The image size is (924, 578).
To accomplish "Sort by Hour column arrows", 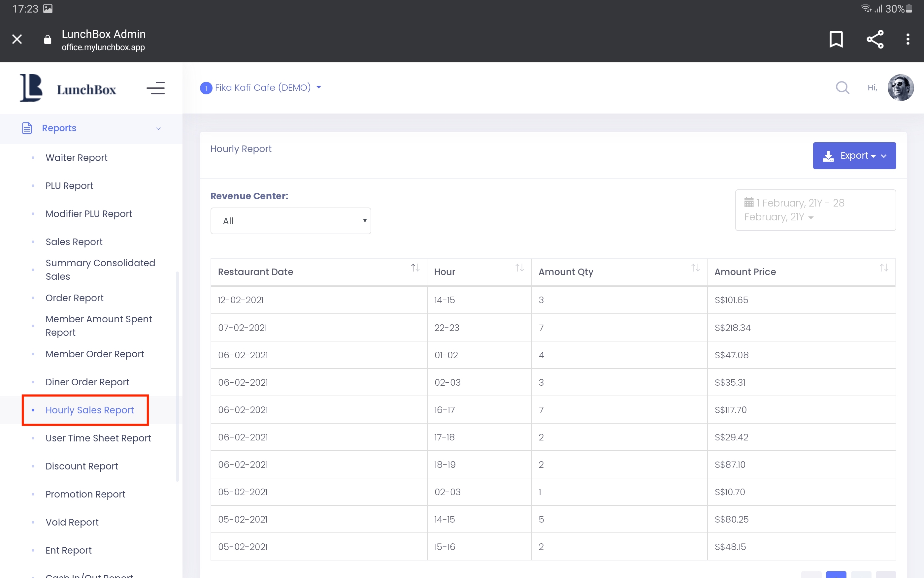I will [x=519, y=268].
